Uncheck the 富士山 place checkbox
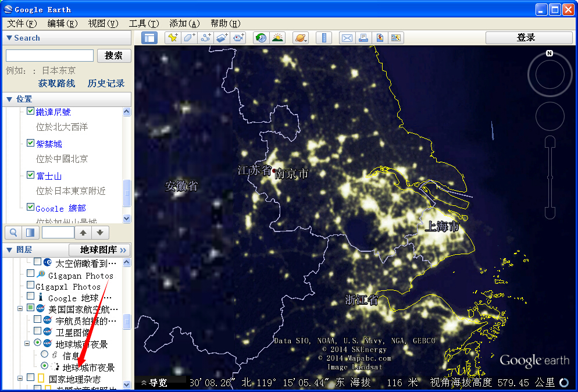The image size is (578, 392). (x=31, y=175)
